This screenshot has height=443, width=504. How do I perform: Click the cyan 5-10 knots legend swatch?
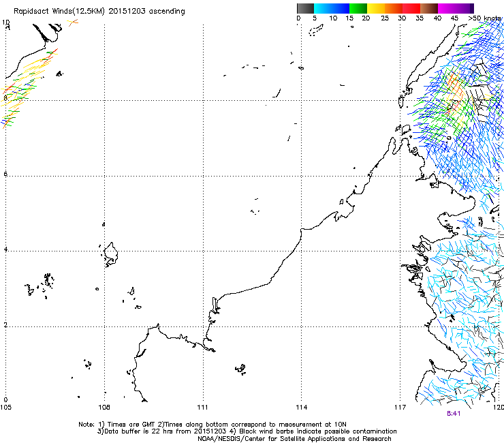click(x=323, y=8)
